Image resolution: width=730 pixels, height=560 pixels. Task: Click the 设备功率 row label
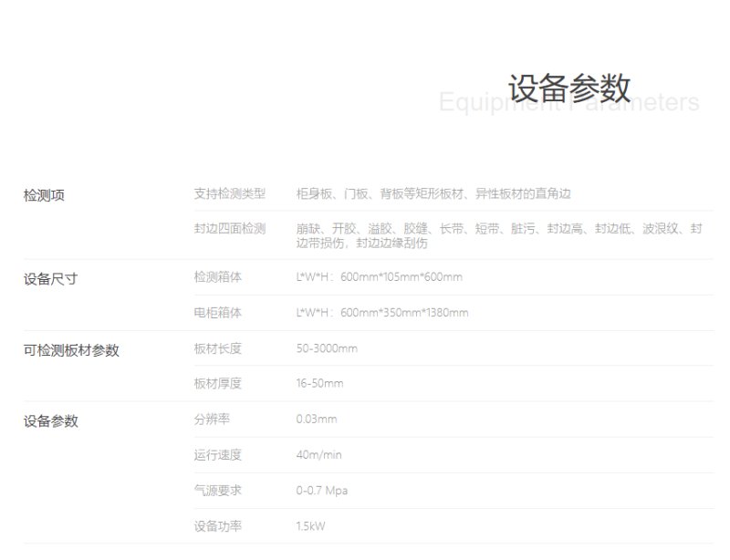(217, 526)
